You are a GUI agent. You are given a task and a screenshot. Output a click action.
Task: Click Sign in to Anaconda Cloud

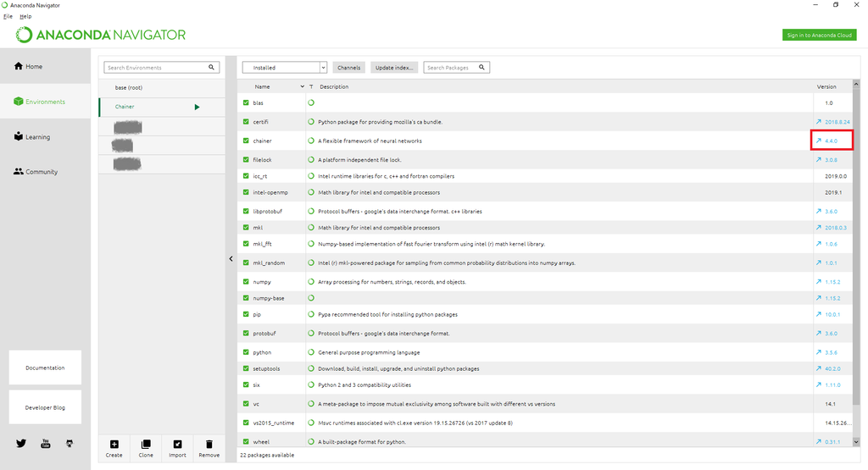(820, 35)
